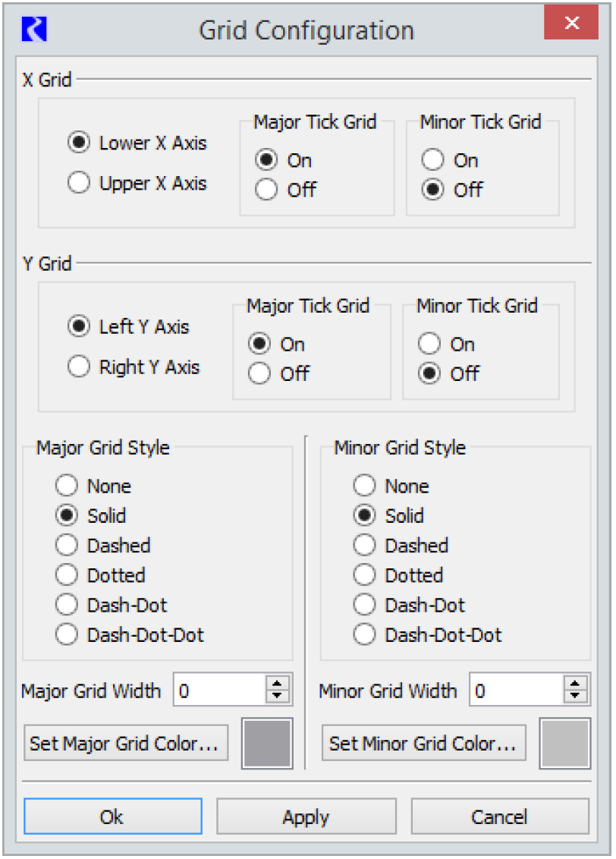Click the Major Grid Width input field
The width and height of the screenshot is (616, 859).
[220, 691]
